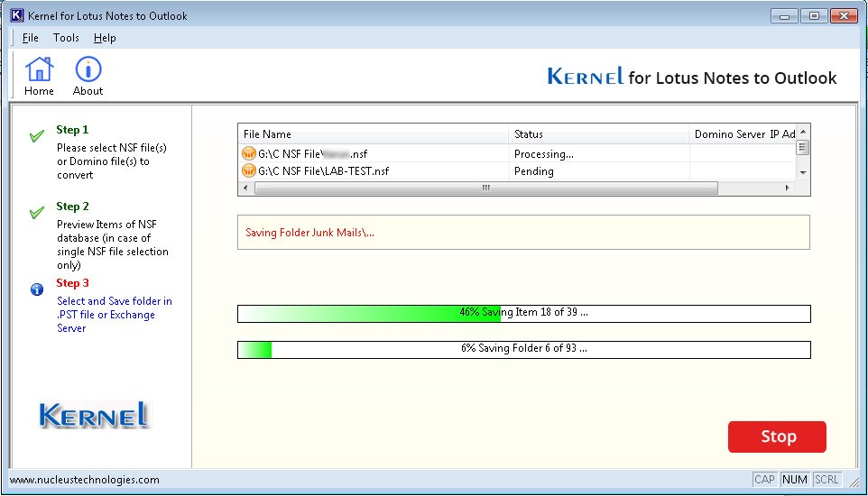Select the NSF icon of the Processing file row

pyautogui.click(x=248, y=153)
